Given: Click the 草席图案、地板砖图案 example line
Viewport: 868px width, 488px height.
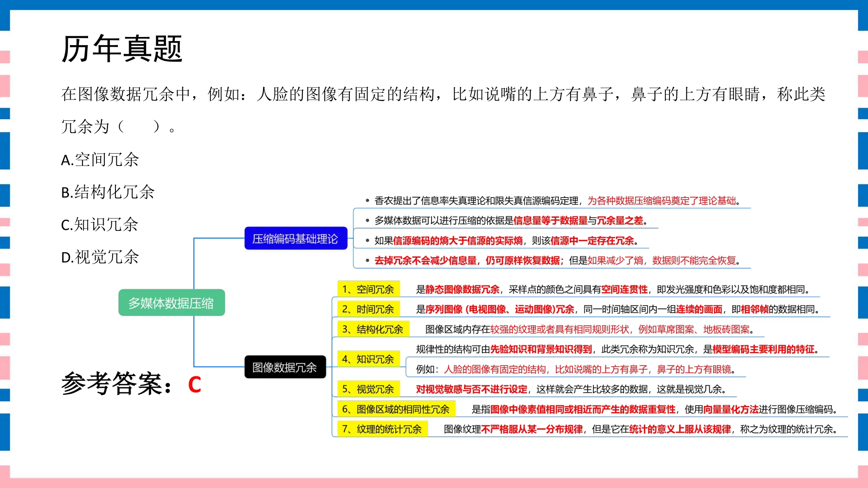Looking at the screenshot, I should coord(590,329).
